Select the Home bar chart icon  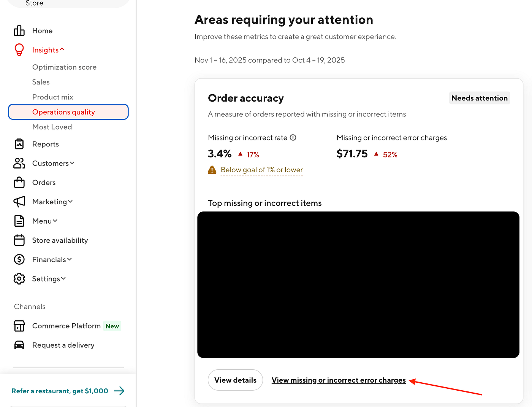(x=19, y=30)
